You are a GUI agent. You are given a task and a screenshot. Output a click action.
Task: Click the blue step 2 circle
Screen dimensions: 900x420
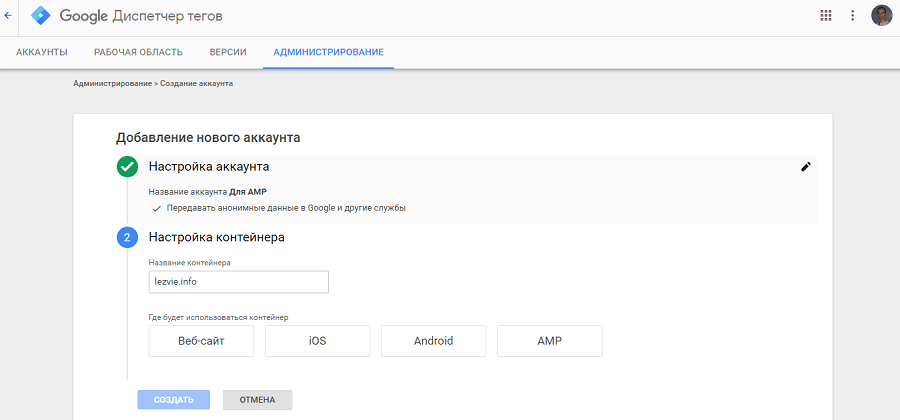pos(127,238)
